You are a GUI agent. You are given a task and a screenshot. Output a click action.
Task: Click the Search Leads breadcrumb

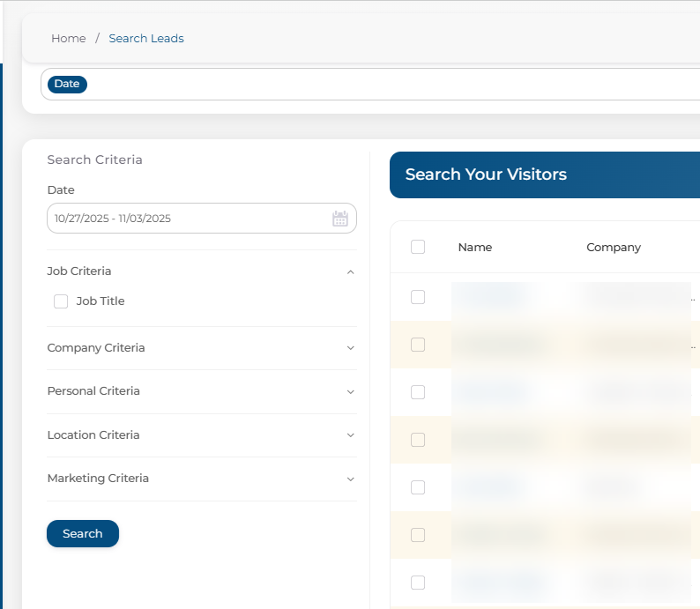pyautogui.click(x=146, y=38)
